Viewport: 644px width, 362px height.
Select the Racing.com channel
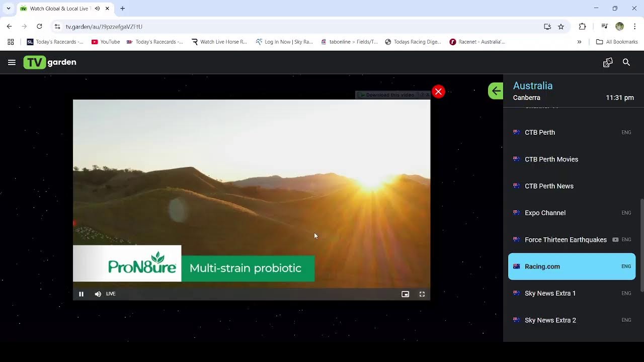pos(572,266)
